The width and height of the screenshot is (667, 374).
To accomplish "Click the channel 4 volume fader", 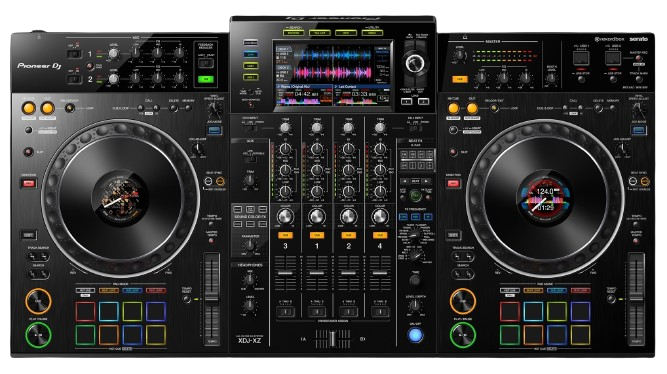I will point(380,273).
